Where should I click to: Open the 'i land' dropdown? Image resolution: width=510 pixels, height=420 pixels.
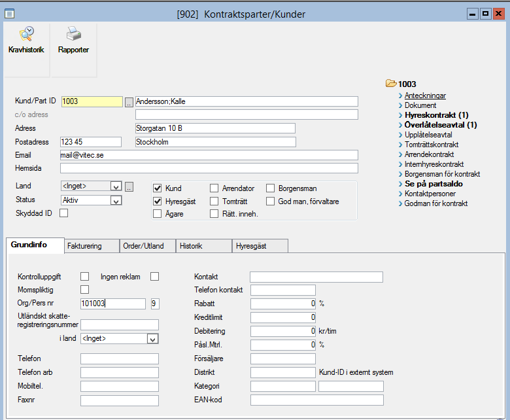pos(152,339)
